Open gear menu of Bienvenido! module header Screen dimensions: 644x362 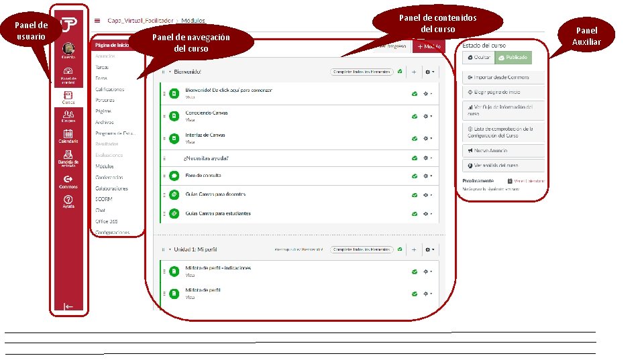(429, 72)
